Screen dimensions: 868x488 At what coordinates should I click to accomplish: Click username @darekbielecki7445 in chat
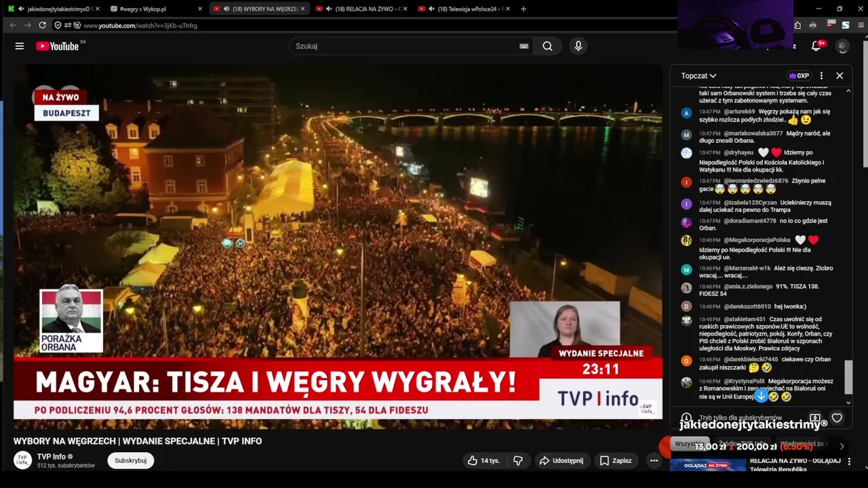pos(751,360)
